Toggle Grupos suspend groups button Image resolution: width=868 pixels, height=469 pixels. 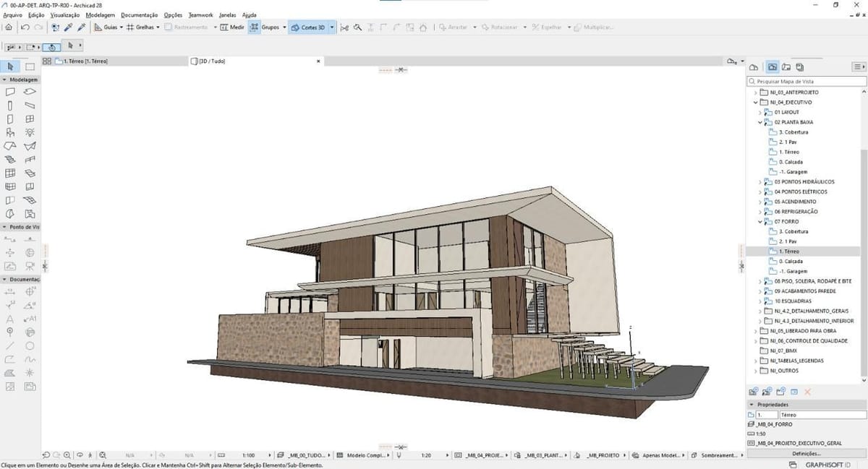(x=255, y=27)
